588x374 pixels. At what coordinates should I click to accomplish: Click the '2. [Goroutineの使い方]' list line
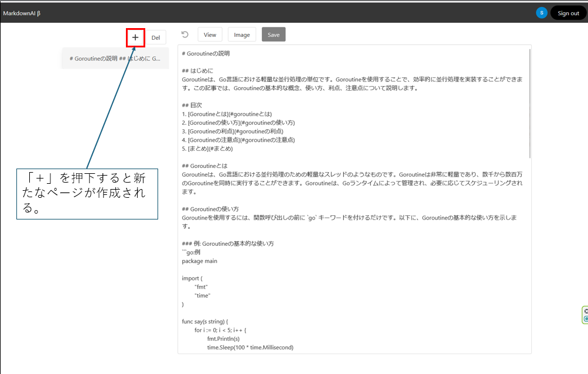point(238,122)
